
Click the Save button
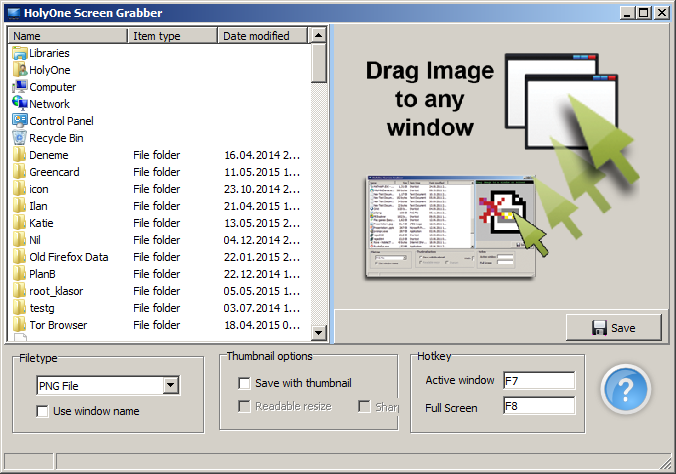coord(613,328)
